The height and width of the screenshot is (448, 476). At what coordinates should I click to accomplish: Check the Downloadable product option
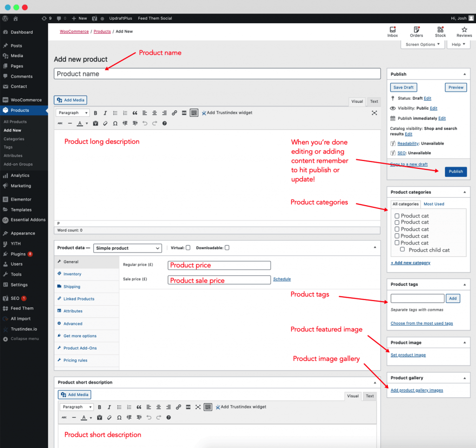click(x=226, y=247)
